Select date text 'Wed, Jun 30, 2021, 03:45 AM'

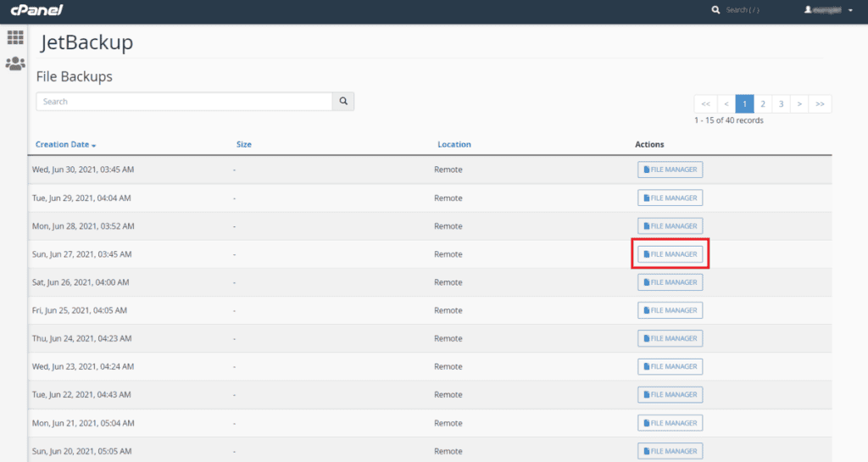coord(83,170)
